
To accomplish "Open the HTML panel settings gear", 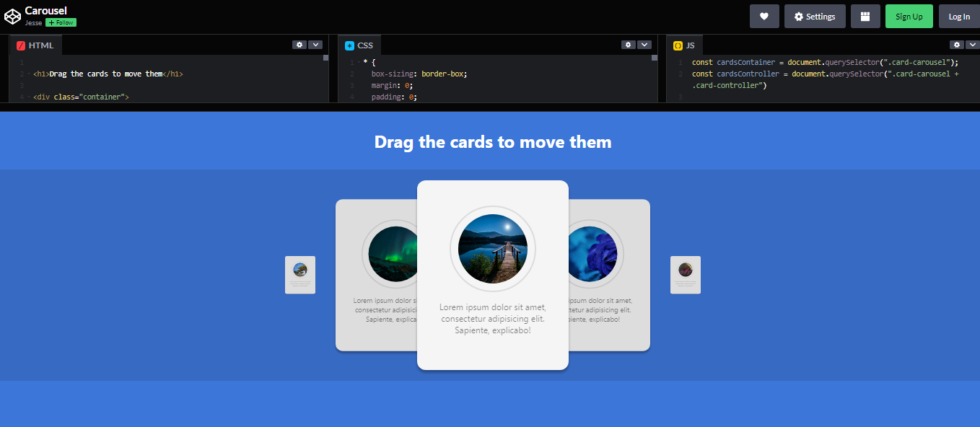I will point(299,44).
